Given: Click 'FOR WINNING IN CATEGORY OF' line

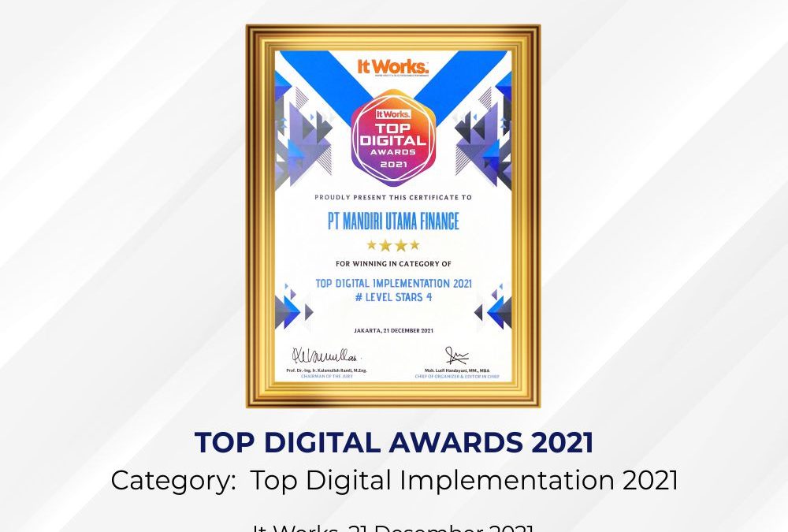Looking at the screenshot, I should 393,263.
